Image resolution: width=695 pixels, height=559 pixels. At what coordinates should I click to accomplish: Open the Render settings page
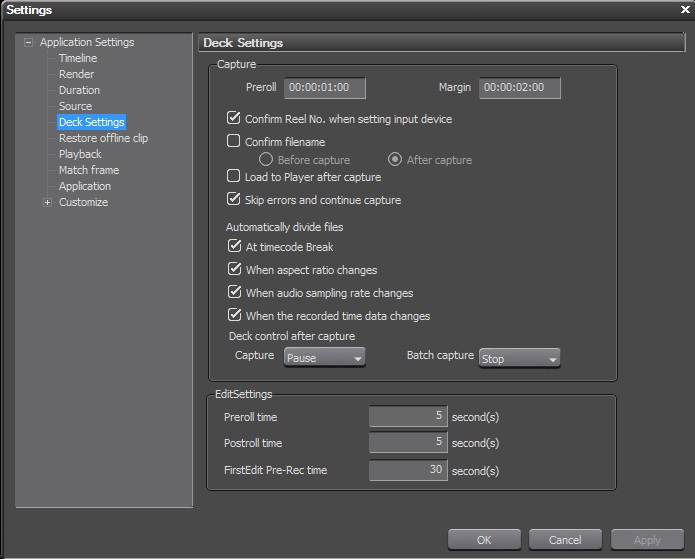76,74
